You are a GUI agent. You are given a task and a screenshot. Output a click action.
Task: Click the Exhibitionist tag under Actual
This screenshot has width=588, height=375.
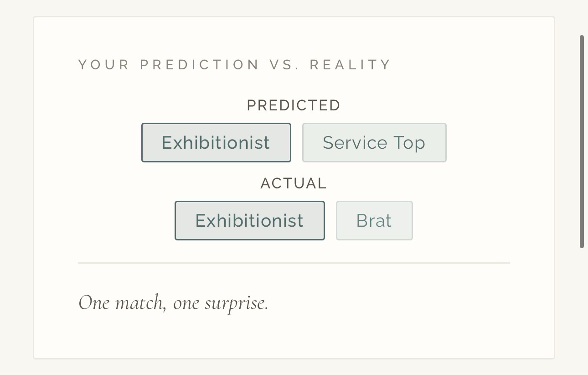249,221
